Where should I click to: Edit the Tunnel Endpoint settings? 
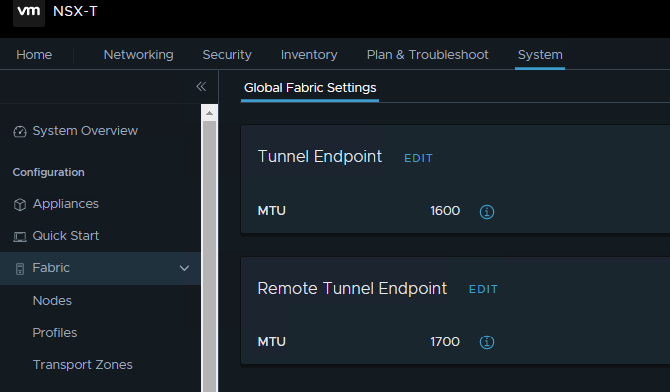(418, 158)
